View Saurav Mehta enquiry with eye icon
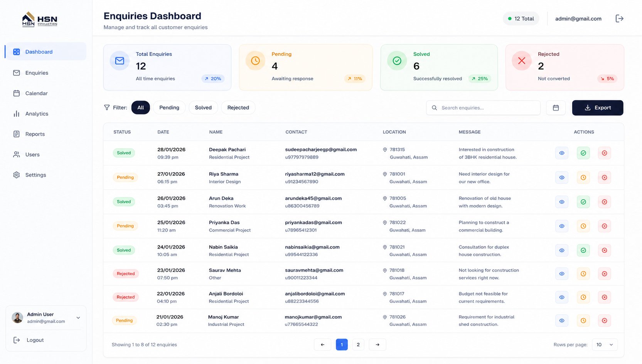Screen dimensions: 642x364 (562, 274)
